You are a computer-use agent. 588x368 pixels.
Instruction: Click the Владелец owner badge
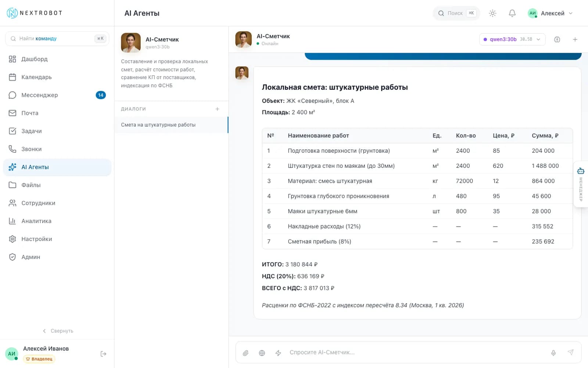39,359
